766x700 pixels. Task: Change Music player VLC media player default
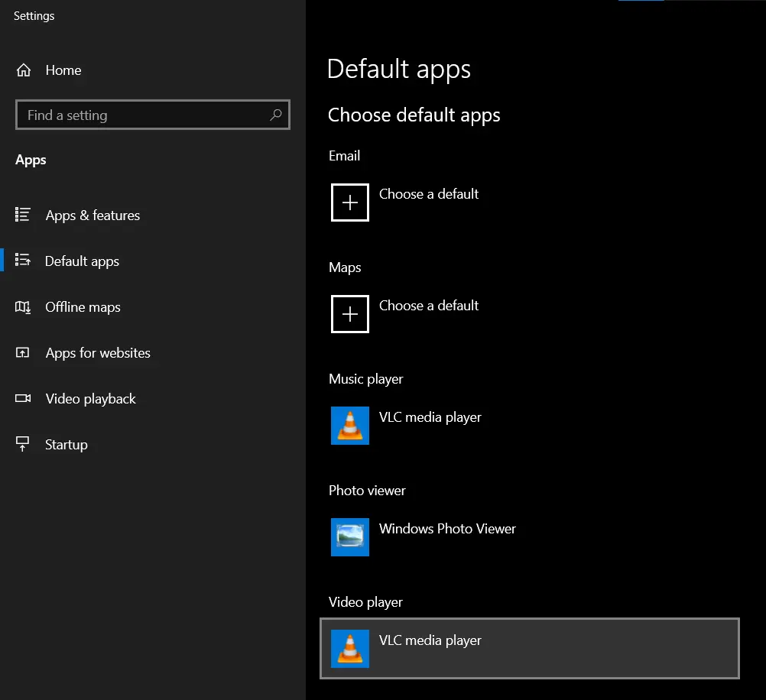(430, 418)
